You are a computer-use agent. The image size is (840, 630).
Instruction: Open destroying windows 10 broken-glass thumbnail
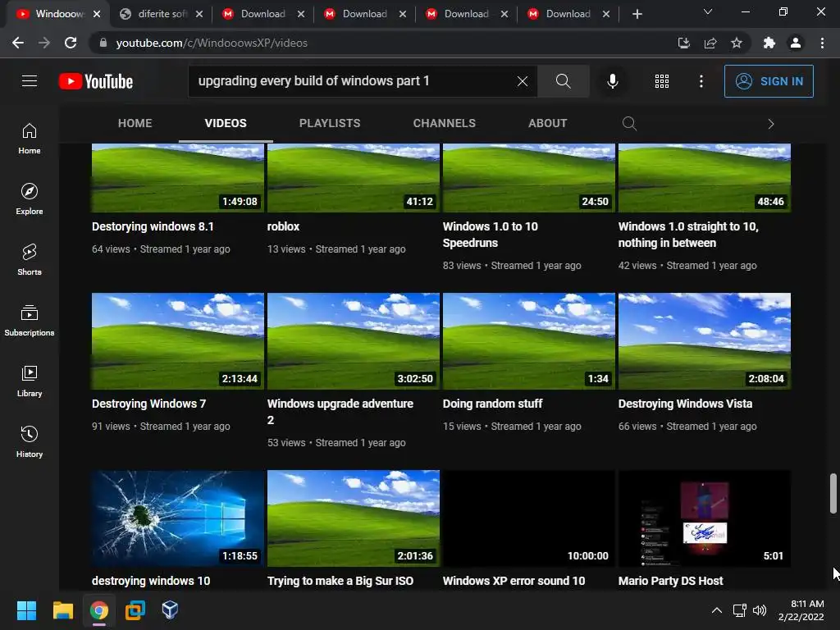tap(178, 518)
